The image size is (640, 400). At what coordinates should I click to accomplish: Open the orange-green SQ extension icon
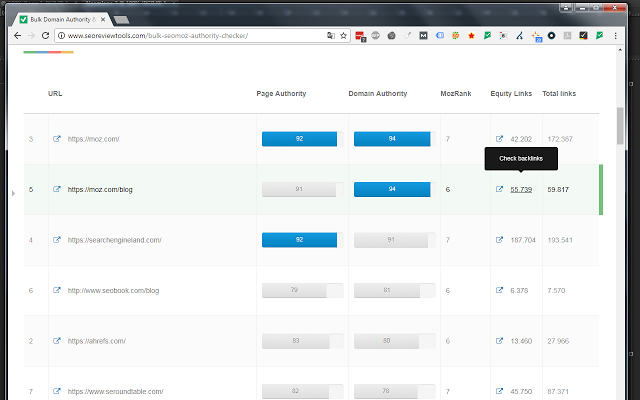[456, 36]
